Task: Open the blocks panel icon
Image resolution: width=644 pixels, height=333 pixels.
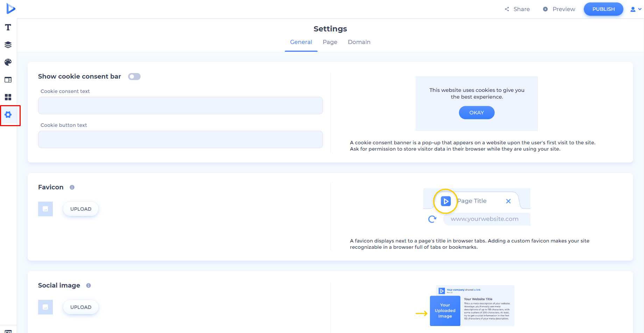Action: click(x=8, y=97)
